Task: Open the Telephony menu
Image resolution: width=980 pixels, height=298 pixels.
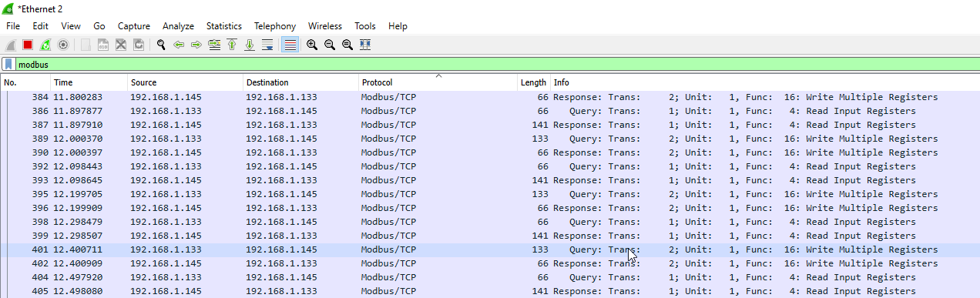Action: [275, 26]
